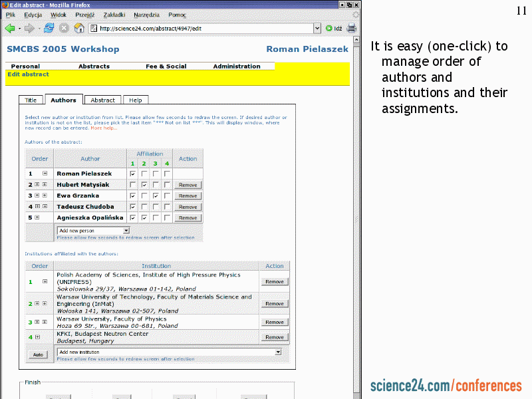
Task: Uncheck affiliation 1 for Roman Pielaszek
Action: [x=133, y=174]
